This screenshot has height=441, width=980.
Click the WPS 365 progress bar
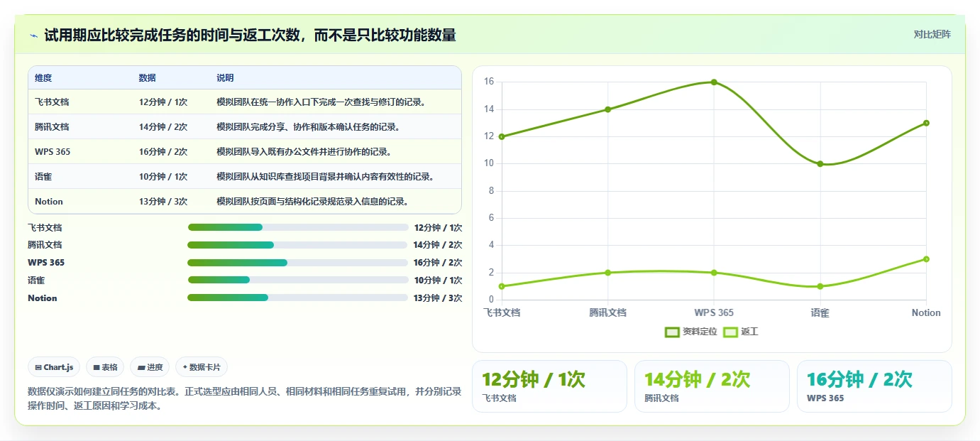pyautogui.click(x=298, y=263)
